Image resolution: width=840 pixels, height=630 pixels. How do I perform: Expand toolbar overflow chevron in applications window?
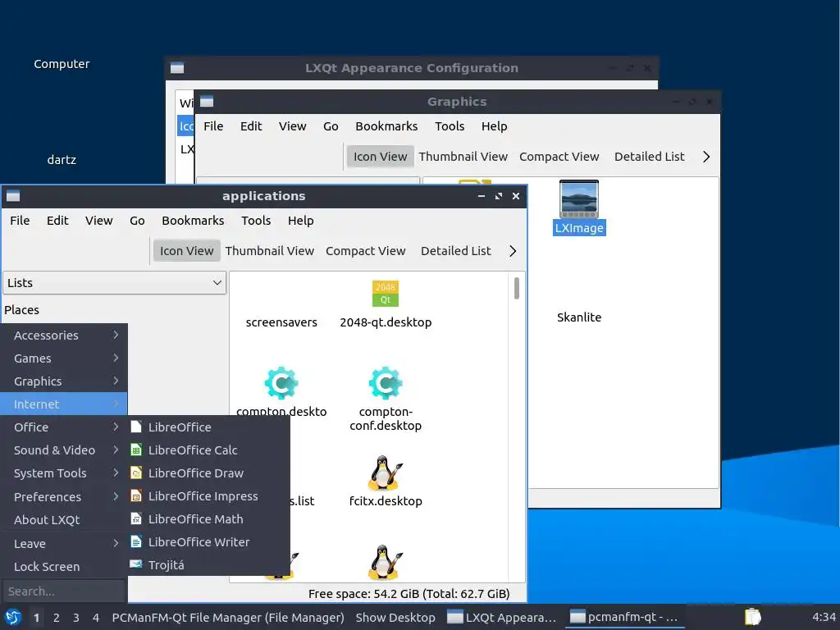pos(513,251)
